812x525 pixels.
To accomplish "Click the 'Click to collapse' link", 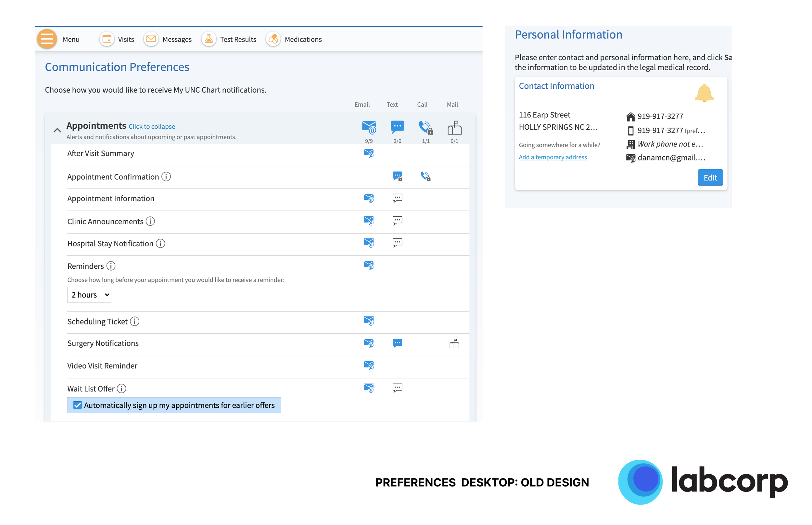I will (152, 126).
